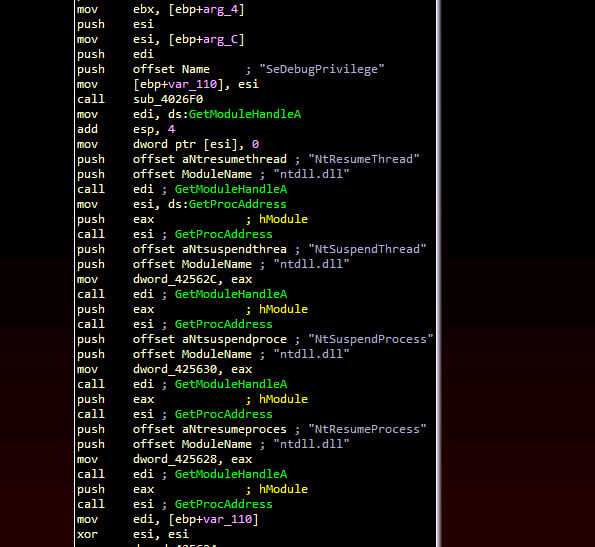Click the sub_4026F0 call operand
The width and height of the screenshot is (595, 547).
pos(168,99)
